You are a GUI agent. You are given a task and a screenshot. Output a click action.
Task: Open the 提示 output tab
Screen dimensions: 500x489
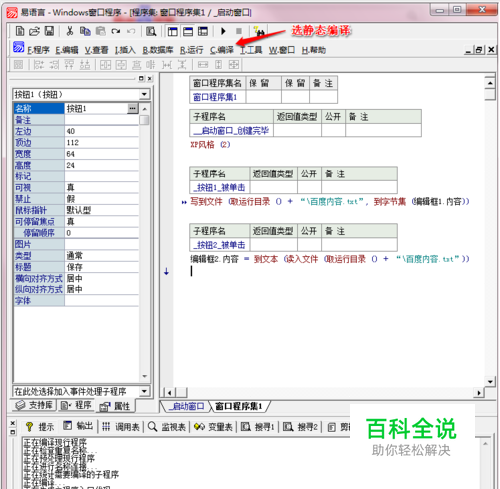tap(40, 427)
